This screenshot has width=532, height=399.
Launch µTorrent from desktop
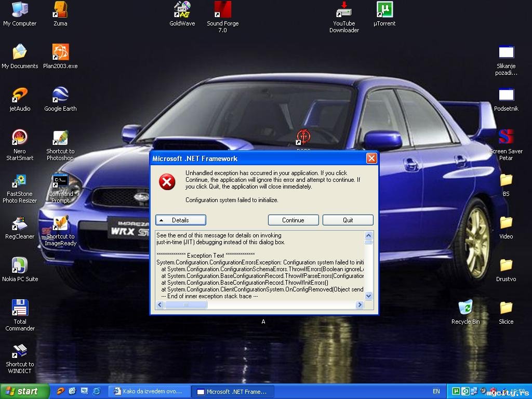pos(384,14)
